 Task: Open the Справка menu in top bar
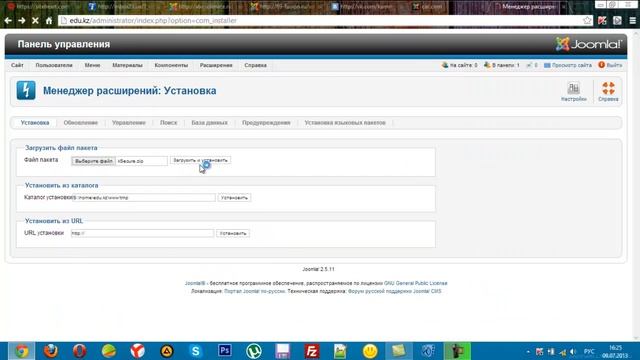pos(256,65)
